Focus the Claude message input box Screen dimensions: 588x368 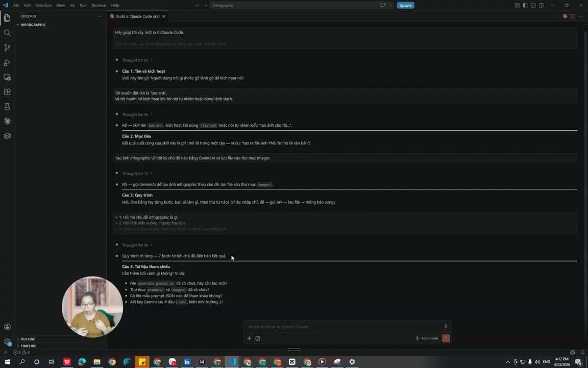[x=343, y=327]
